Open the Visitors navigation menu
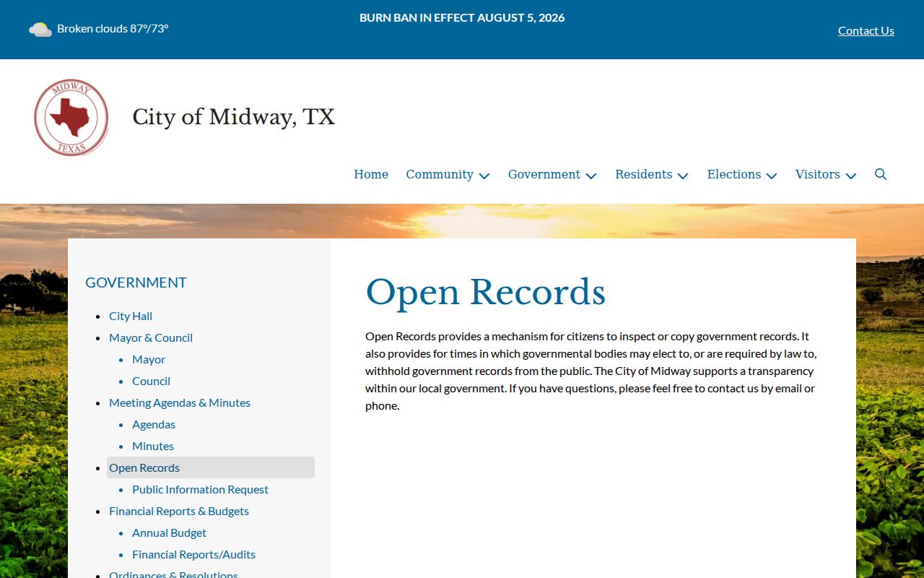The image size is (924, 578). coord(818,174)
